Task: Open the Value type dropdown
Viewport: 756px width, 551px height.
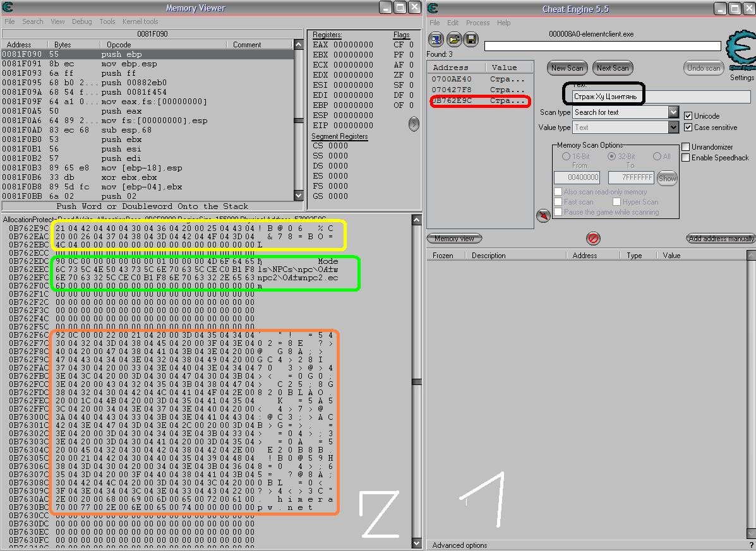Action: tap(673, 127)
